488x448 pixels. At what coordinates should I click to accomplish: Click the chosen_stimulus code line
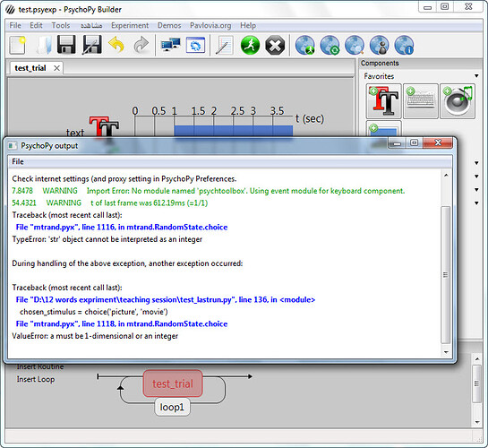point(94,312)
